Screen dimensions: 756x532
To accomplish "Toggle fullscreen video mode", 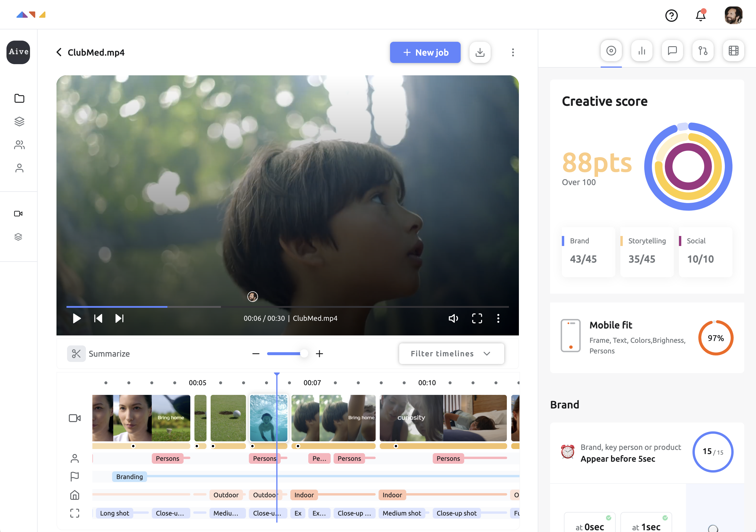I will click(x=477, y=318).
